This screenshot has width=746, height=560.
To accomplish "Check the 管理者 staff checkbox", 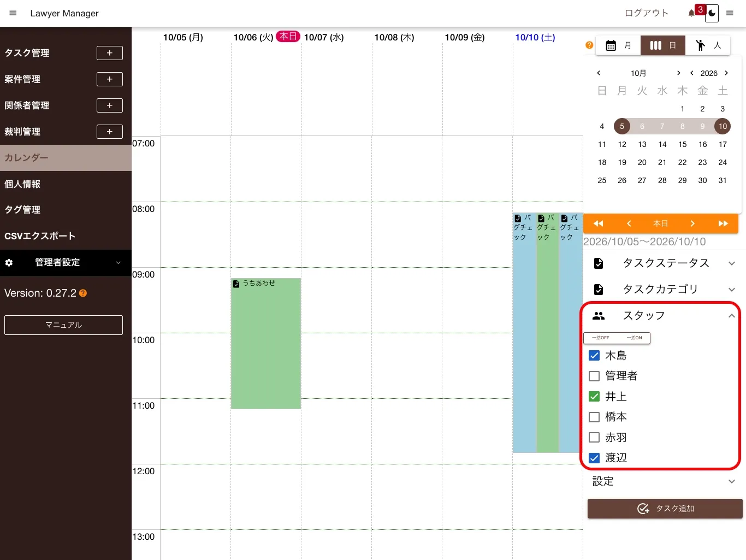I will (x=594, y=376).
